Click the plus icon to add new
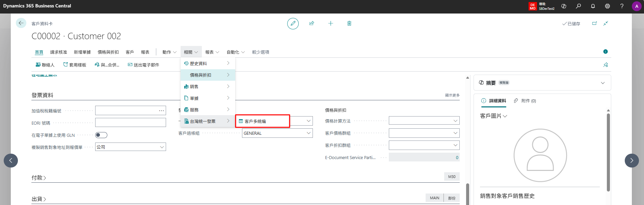This screenshot has width=644, height=205. pyautogui.click(x=330, y=23)
